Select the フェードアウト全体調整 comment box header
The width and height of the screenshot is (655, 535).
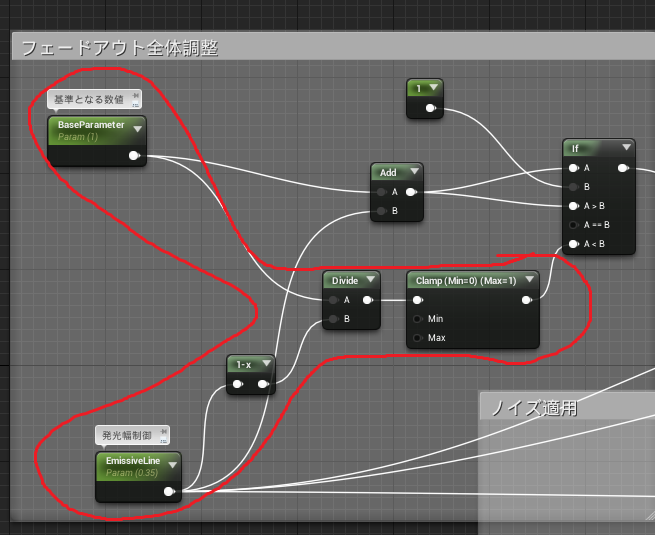pos(333,46)
